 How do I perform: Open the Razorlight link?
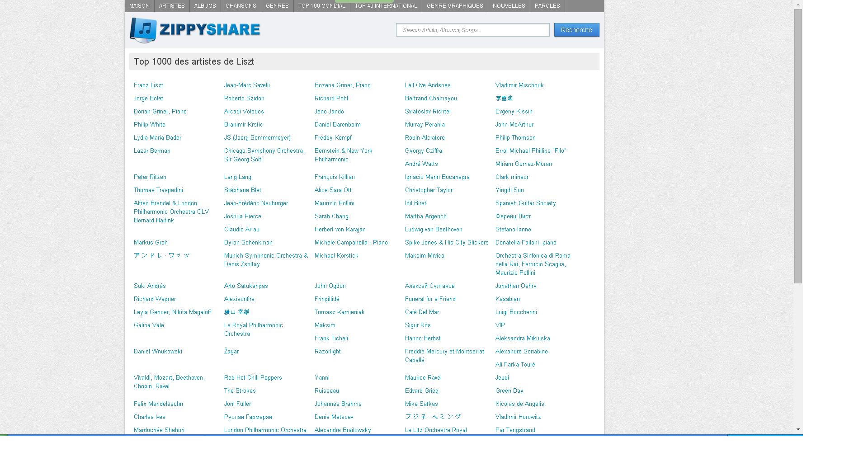pos(328,352)
